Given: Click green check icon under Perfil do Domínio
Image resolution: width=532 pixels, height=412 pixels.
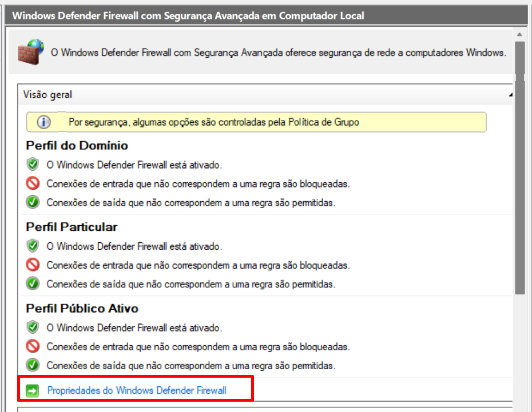Looking at the screenshot, I should [33, 202].
